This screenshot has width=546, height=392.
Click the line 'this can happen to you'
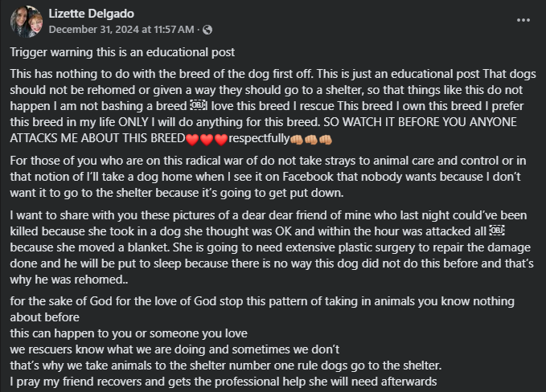(x=129, y=333)
